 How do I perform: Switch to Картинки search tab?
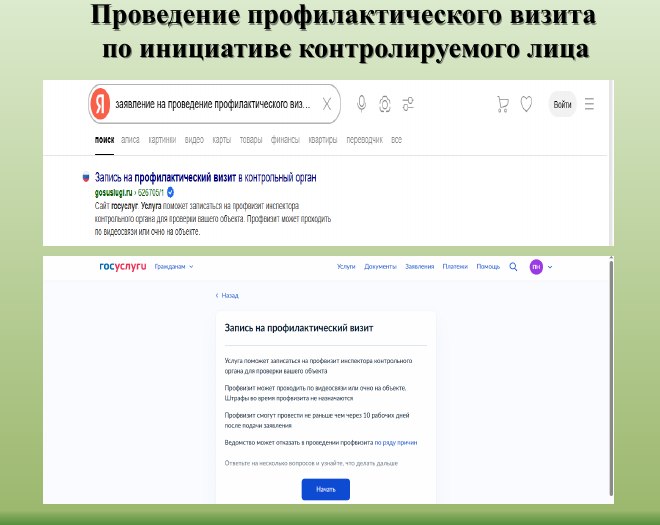pyautogui.click(x=162, y=140)
